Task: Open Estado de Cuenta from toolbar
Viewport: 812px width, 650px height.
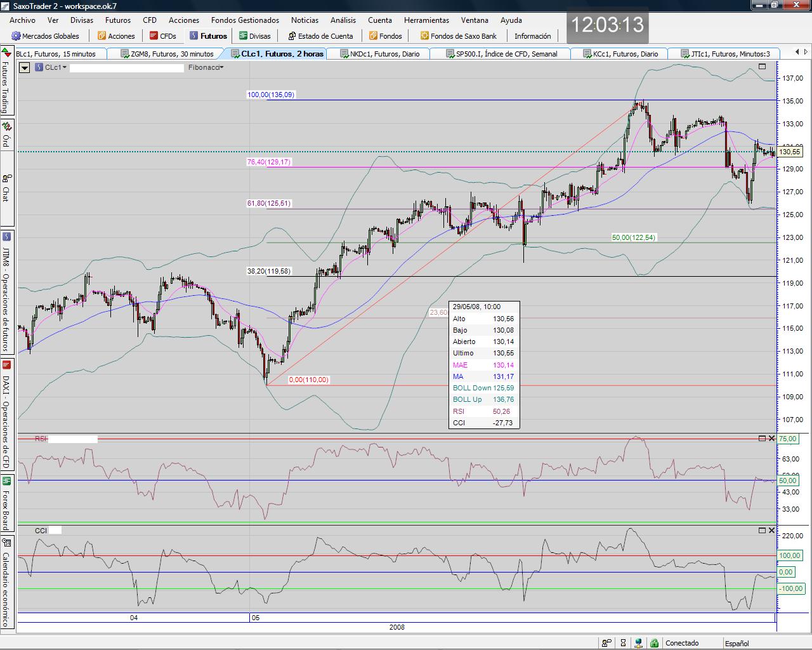Action: click(x=320, y=36)
